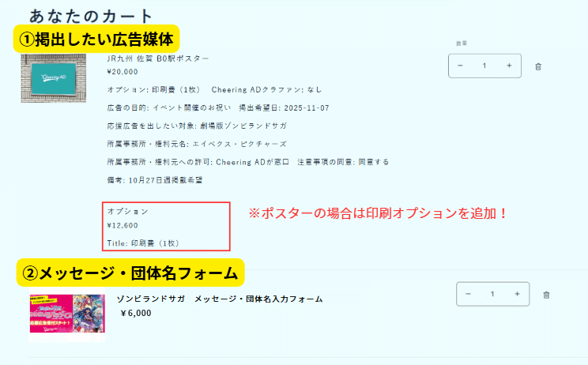Increase quantity of JR九州 佐賀 poster item

pos(509,66)
